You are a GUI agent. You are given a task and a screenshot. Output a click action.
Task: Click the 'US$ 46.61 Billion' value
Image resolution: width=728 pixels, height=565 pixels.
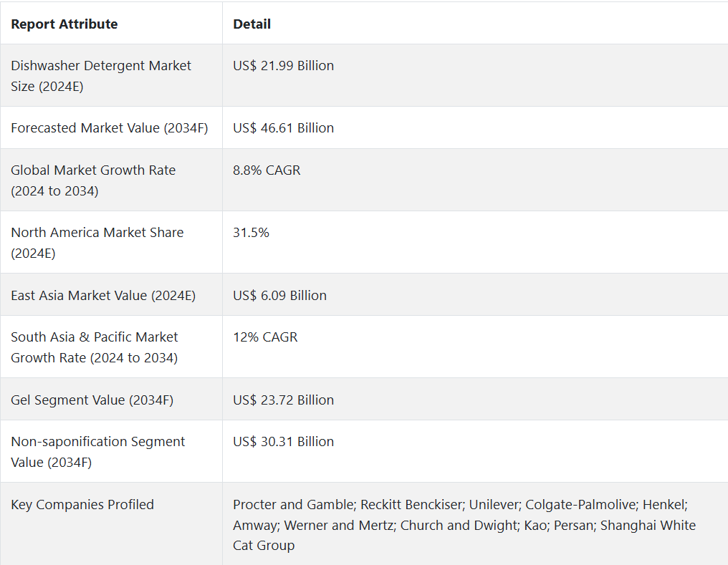coord(284,127)
